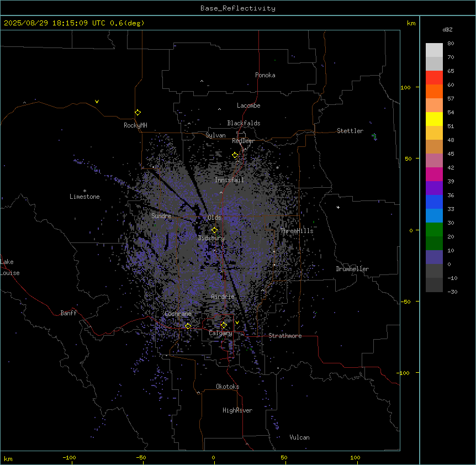Select the white caret marker southwest of Okotoks
Viewport: 476px width, 465px height.
[199, 393]
